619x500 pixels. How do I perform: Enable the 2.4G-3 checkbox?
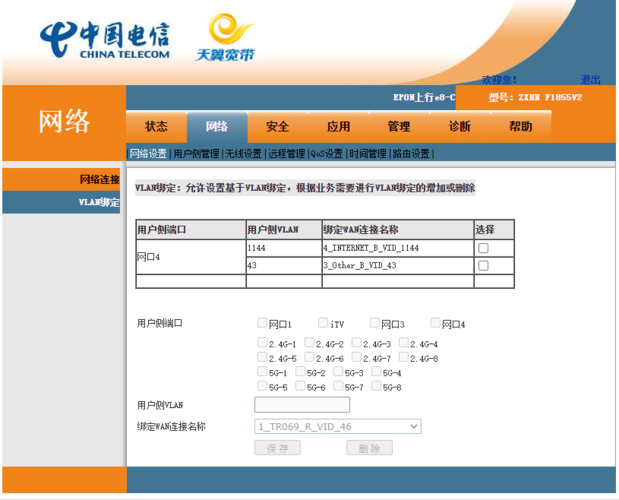356,342
